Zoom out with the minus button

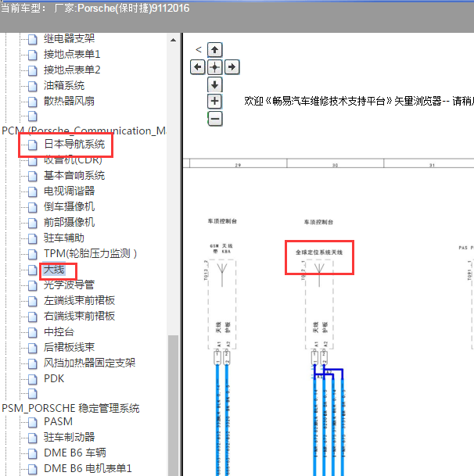(215, 119)
